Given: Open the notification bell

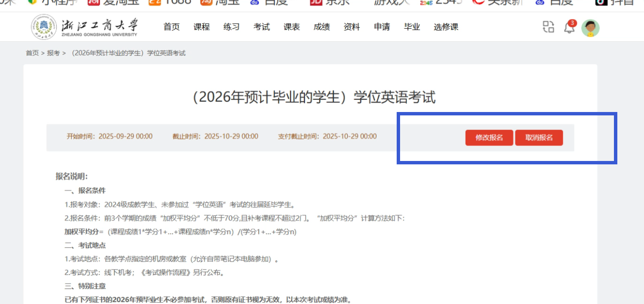Looking at the screenshot, I should pos(569,28).
